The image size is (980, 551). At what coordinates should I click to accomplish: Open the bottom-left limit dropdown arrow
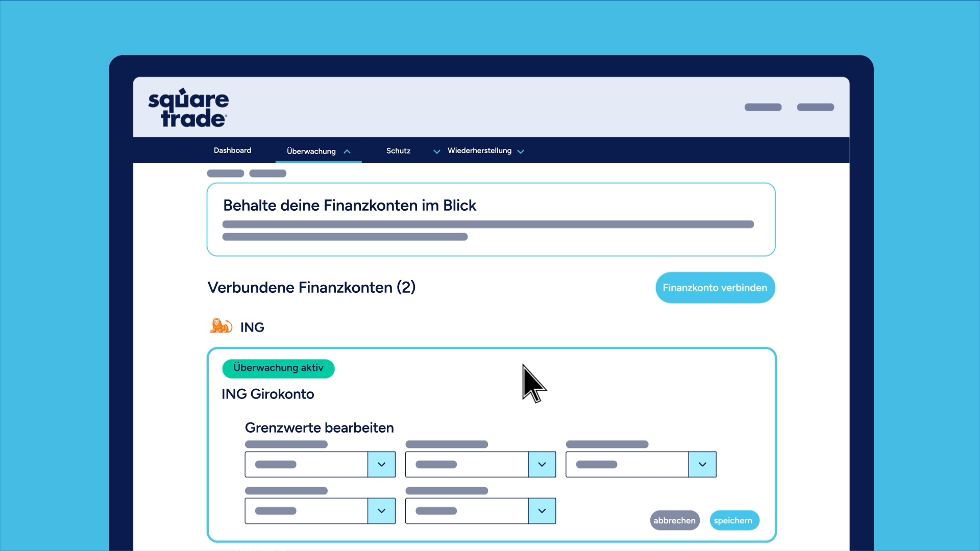click(381, 511)
